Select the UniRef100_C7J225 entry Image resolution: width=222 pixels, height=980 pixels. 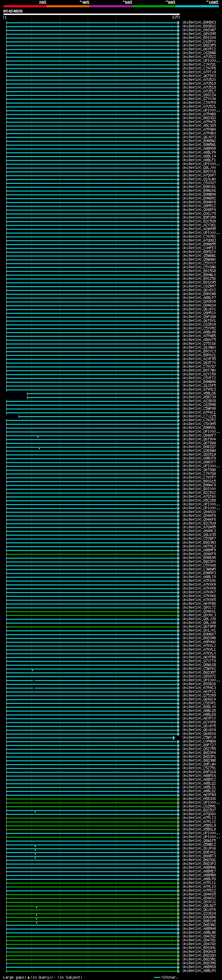(199, 416)
